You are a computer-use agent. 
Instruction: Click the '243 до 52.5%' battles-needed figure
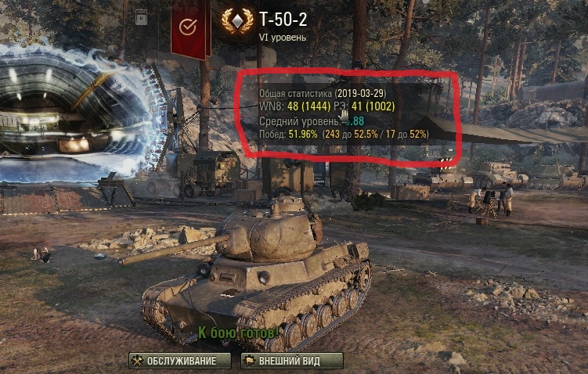[x=351, y=134]
